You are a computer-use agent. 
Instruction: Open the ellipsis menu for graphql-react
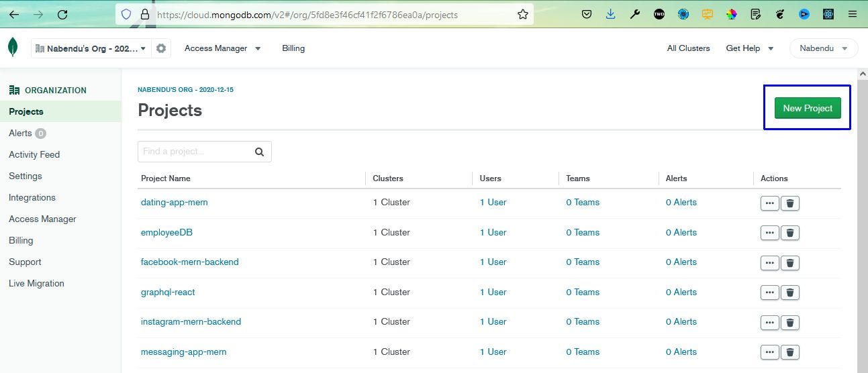click(x=770, y=292)
